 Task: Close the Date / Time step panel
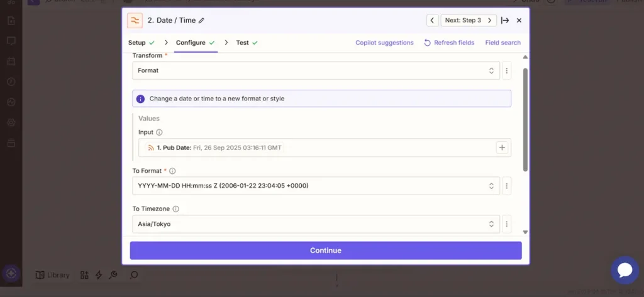tap(519, 20)
